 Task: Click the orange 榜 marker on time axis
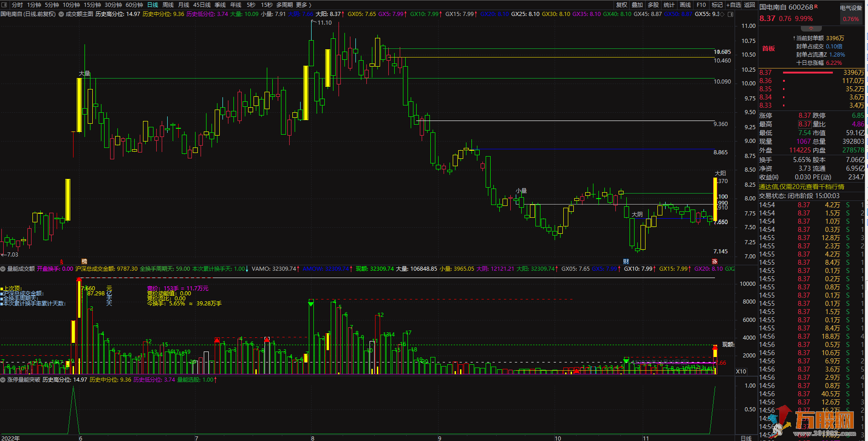[x=84, y=262]
